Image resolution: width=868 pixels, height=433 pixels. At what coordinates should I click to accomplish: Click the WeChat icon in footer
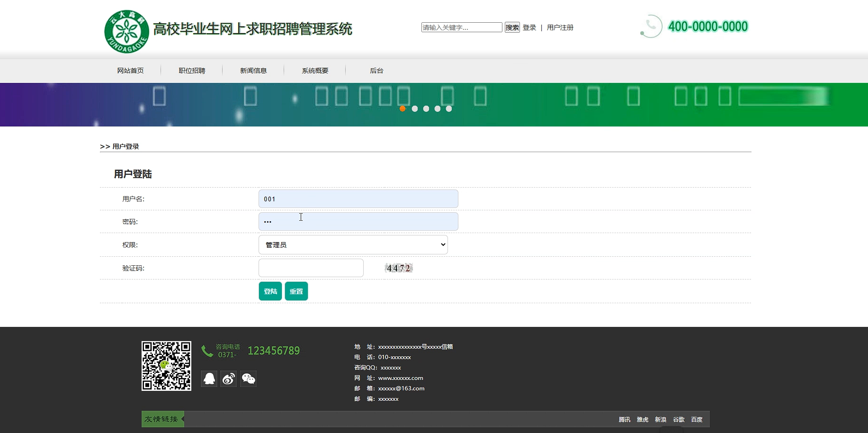click(x=249, y=379)
